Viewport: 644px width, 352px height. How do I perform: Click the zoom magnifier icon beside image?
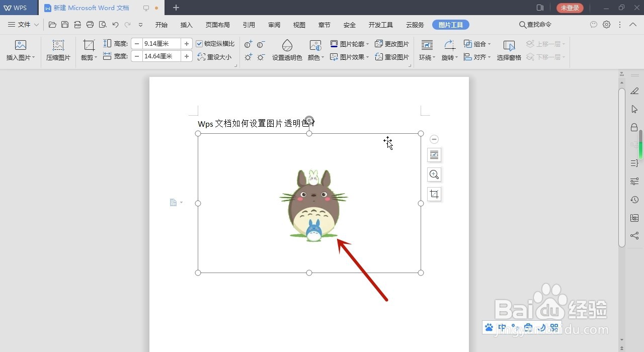click(434, 174)
